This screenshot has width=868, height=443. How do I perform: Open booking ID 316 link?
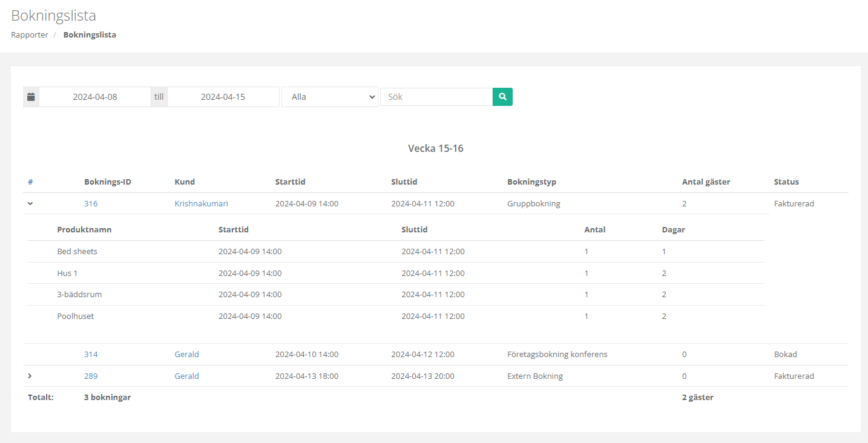91,204
